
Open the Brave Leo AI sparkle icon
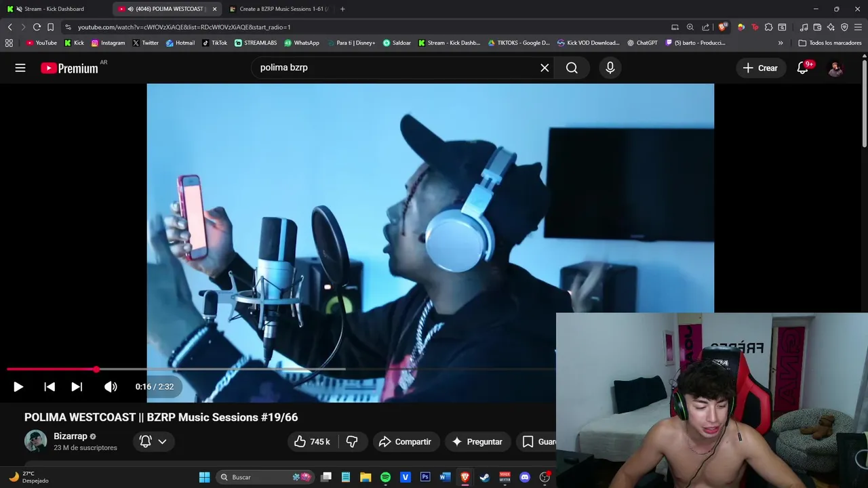[831, 27]
